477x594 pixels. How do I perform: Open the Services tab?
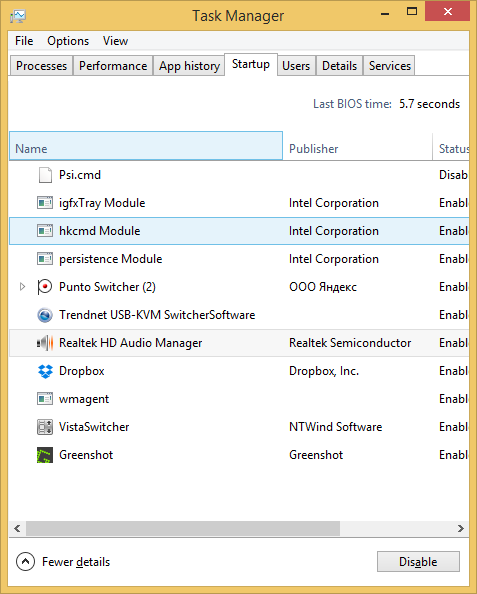(x=389, y=66)
